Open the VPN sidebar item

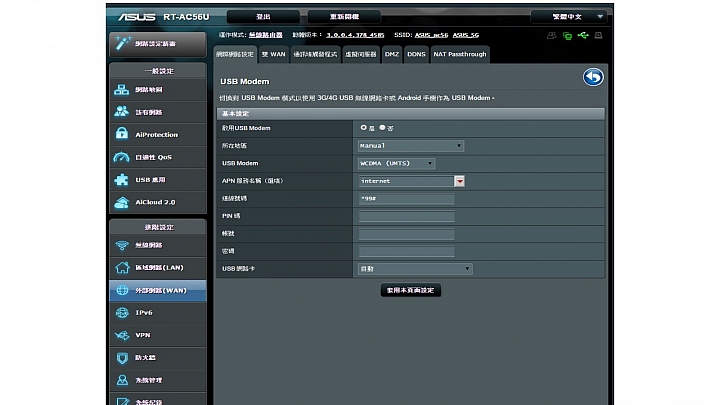click(158, 335)
